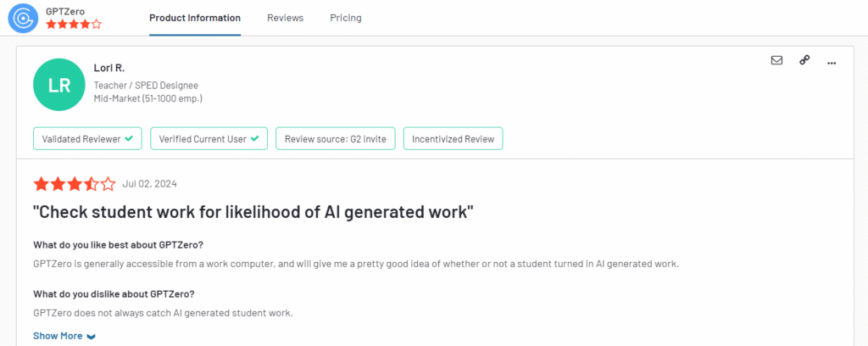
Task: Click the Jul 02, 2024 review date
Action: tap(150, 184)
